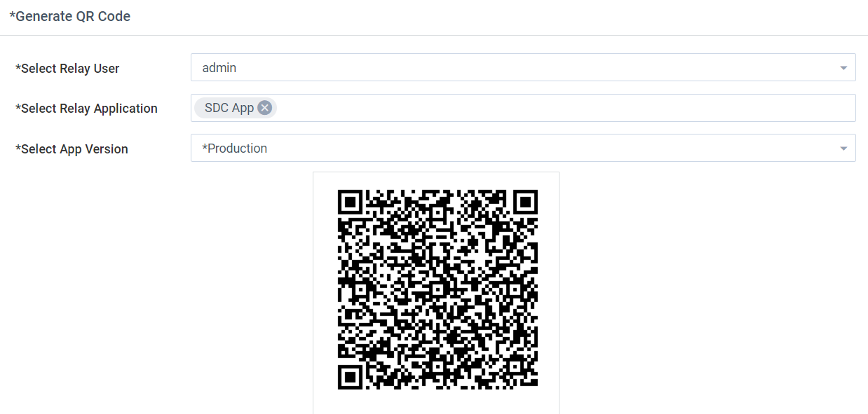The width and height of the screenshot is (868, 414).
Task: Click the SDC App tag label
Action: [229, 108]
